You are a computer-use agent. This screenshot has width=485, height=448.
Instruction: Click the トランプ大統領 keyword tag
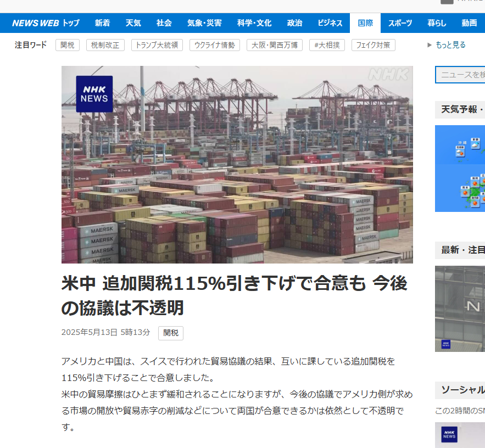[x=157, y=45]
